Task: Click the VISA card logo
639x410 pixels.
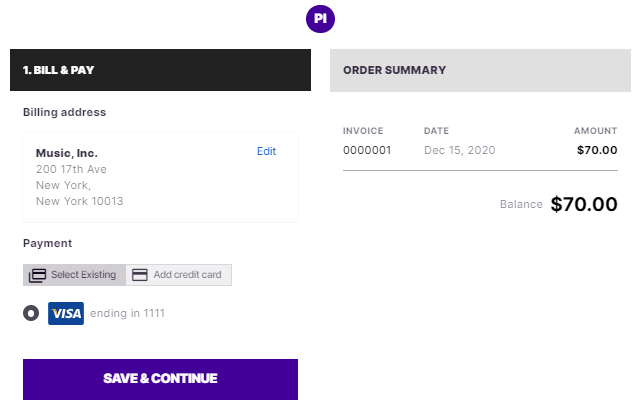Action: tap(66, 313)
